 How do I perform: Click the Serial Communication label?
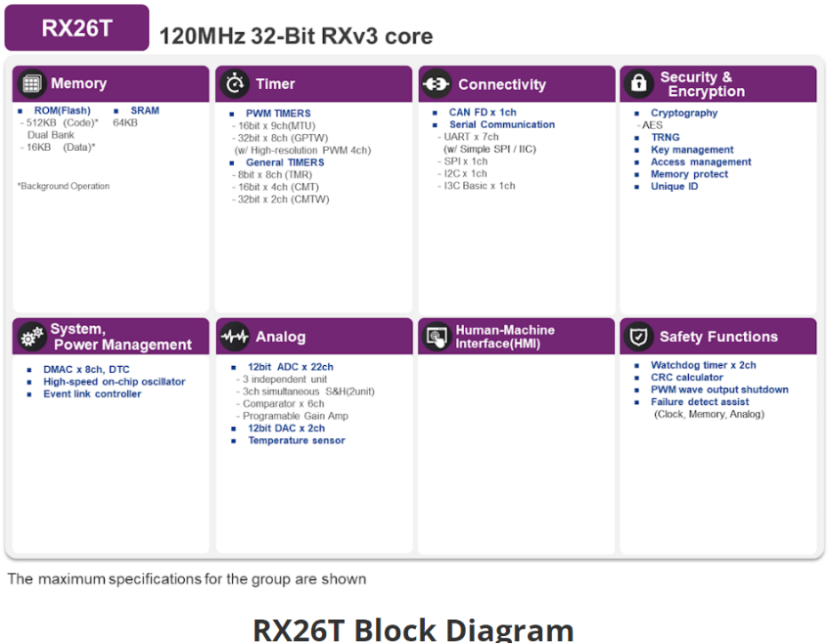(x=502, y=124)
